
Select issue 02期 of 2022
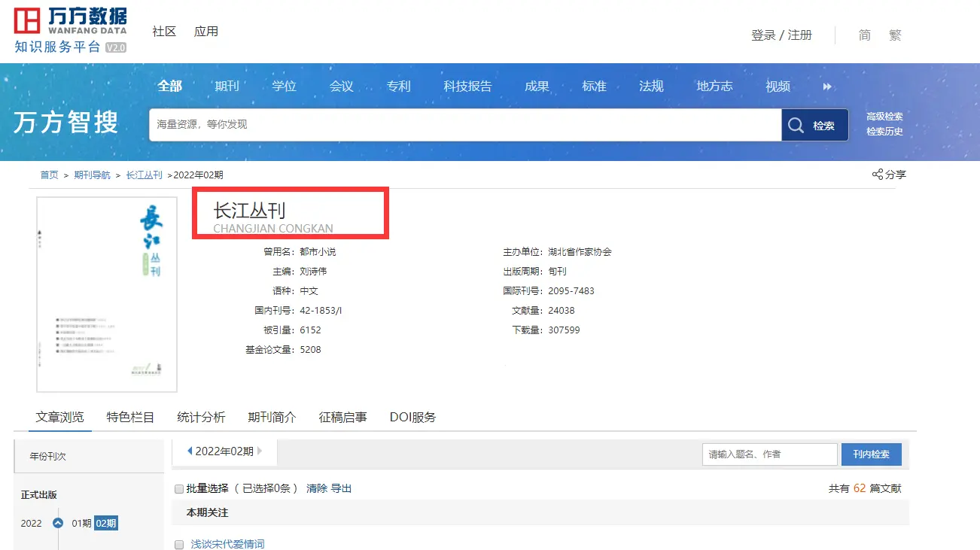point(105,523)
